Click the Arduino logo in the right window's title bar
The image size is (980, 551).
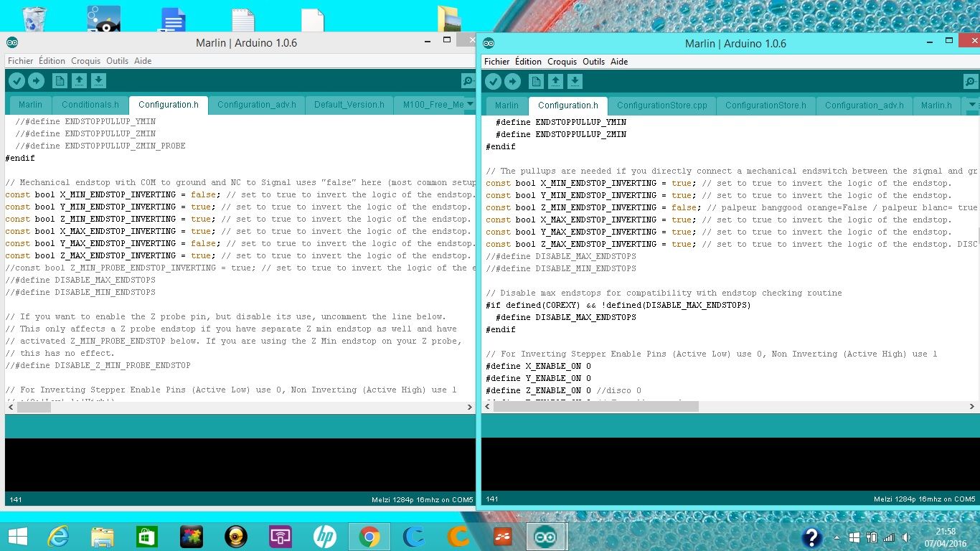tap(489, 43)
